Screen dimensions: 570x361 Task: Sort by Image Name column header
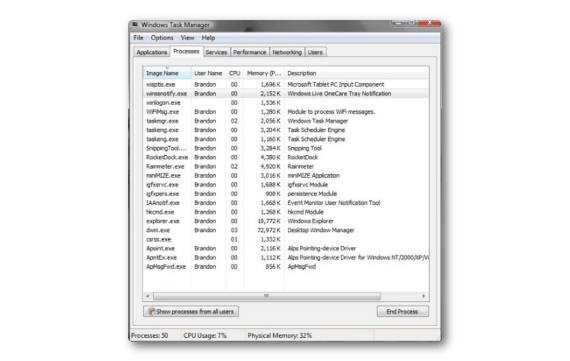pyautogui.click(x=167, y=73)
